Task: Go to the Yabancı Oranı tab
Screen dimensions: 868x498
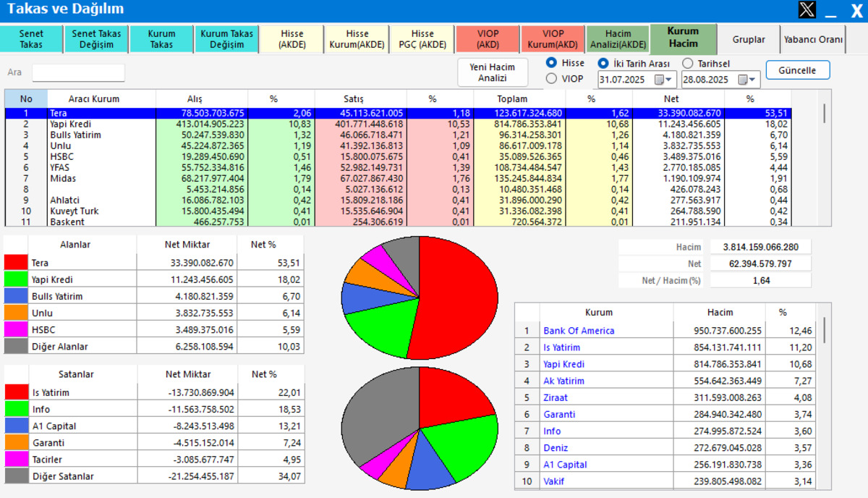Action: click(814, 40)
